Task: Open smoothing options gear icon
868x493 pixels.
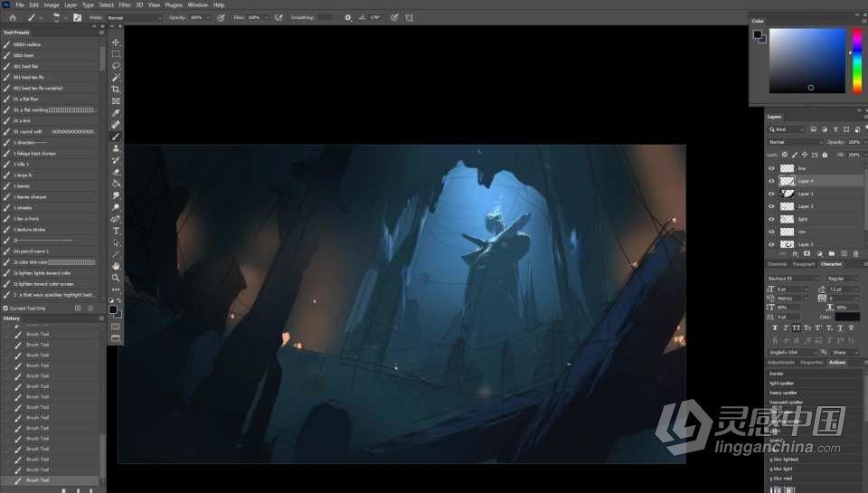Action: point(347,18)
